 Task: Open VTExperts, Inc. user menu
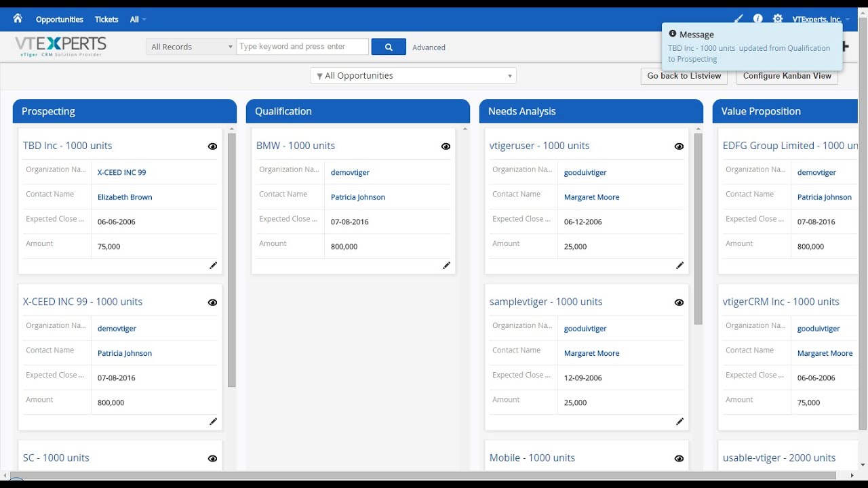821,20
